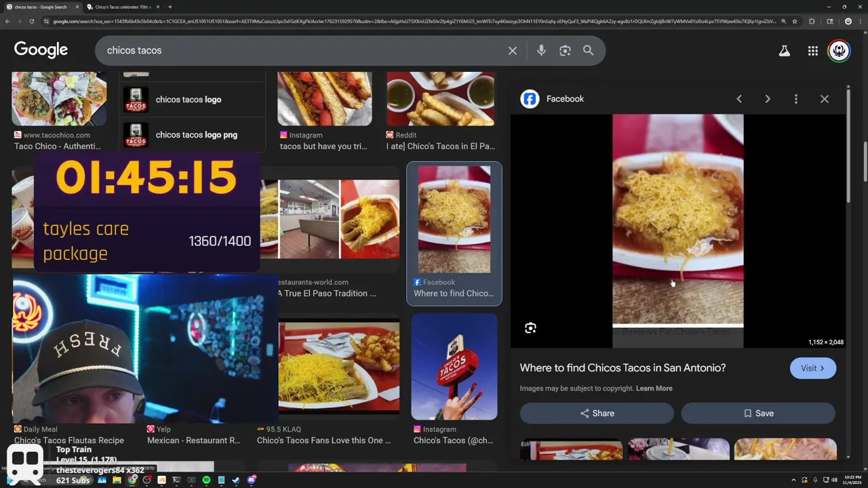Open the Reddit 'I ate] Chico's Tacos in El Pa...' result
Screen dimensions: 868x488
[x=441, y=99]
